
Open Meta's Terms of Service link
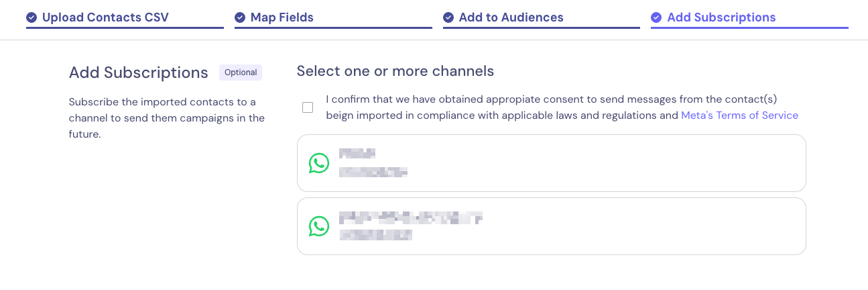coord(739,115)
